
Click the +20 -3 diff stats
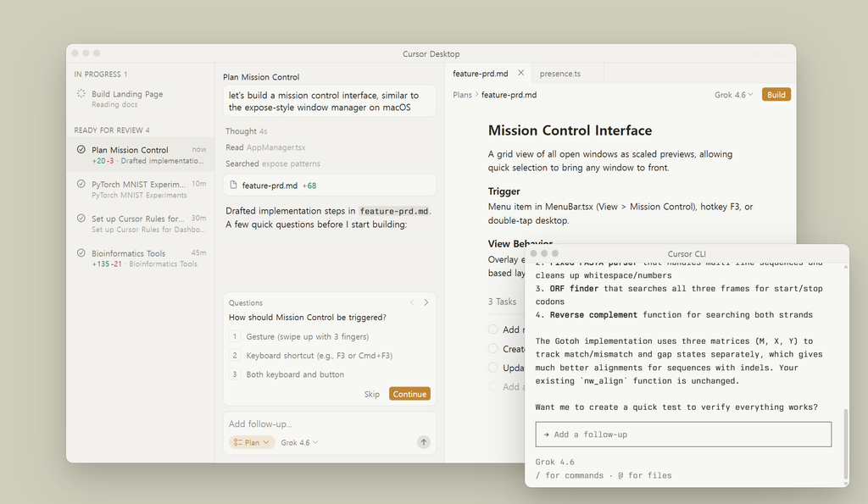coord(103,161)
